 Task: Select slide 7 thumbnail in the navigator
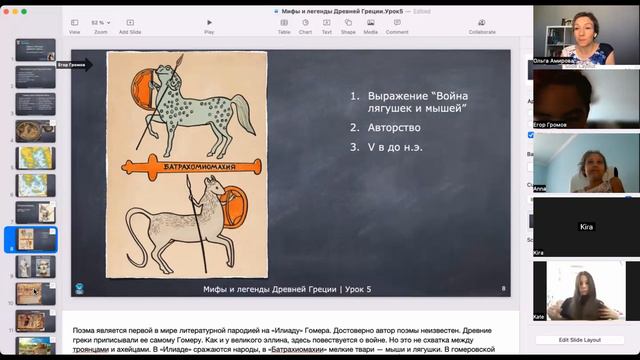tap(36, 213)
